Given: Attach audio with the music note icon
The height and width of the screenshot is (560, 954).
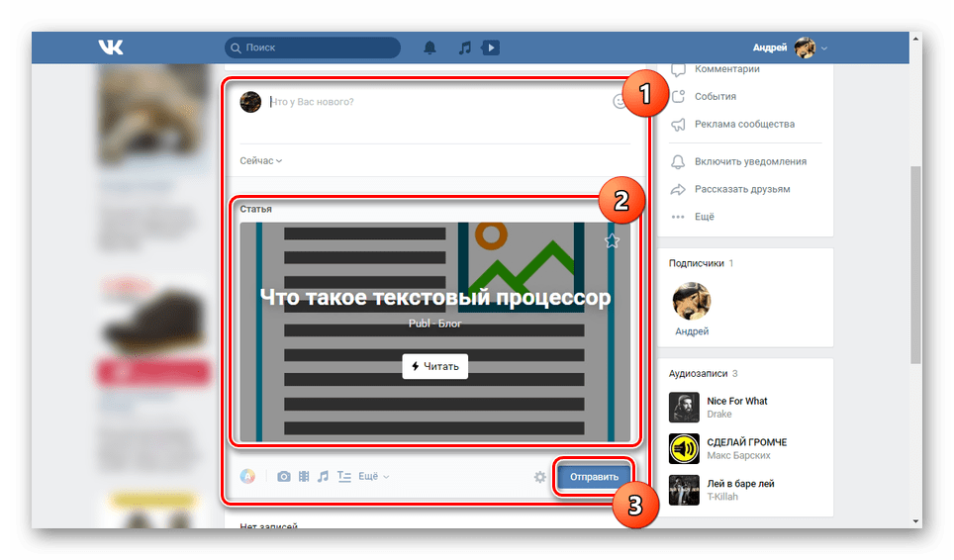Looking at the screenshot, I should [323, 476].
